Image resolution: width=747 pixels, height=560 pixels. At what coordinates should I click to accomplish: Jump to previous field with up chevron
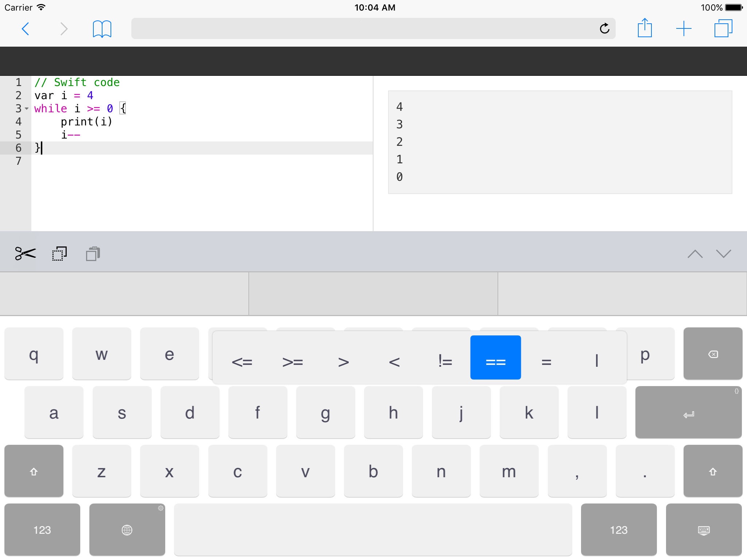tap(695, 254)
